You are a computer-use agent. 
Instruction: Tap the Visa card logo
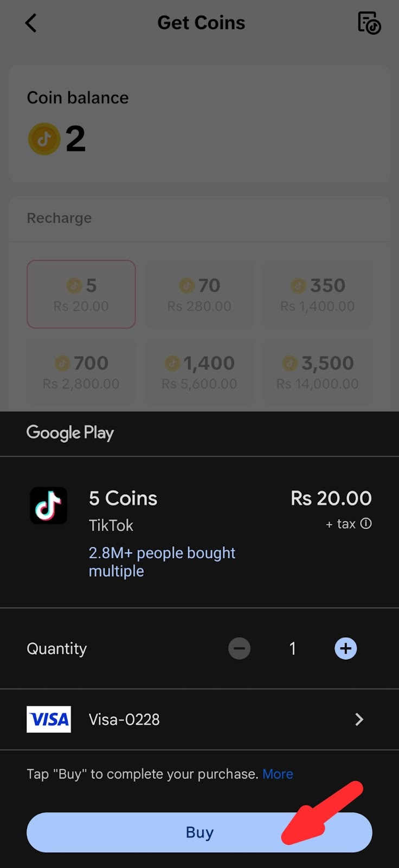pos(49,719)
